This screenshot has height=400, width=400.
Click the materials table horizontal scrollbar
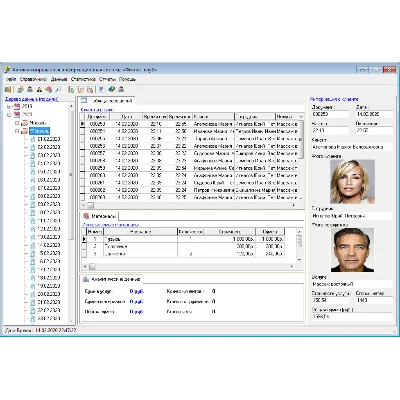188,266
